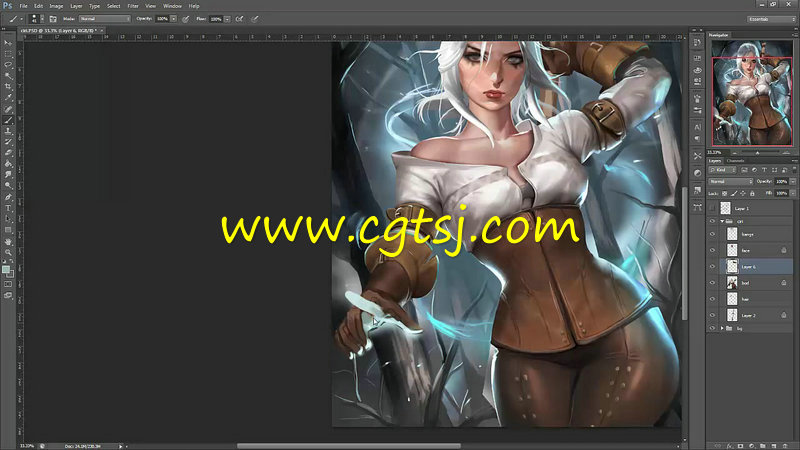Select the Path Selection tool
Image resolution: width=800 pixels, height=450 pixels.
[x=8, y=219]
